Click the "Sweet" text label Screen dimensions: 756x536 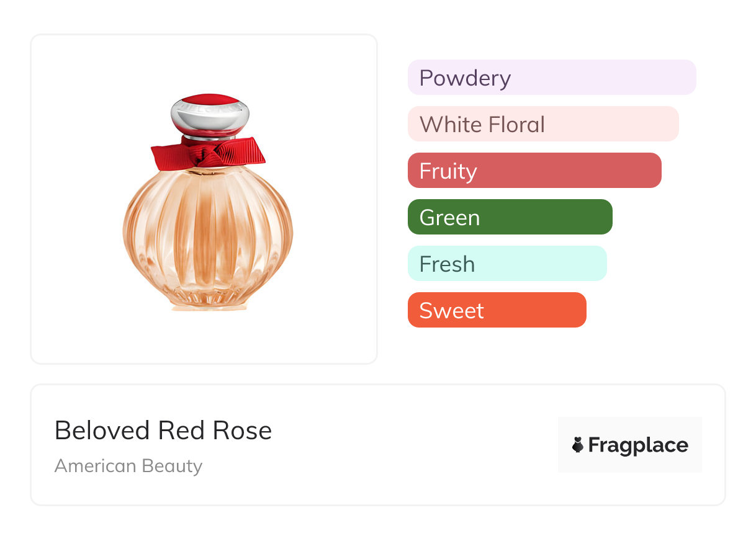451,311
